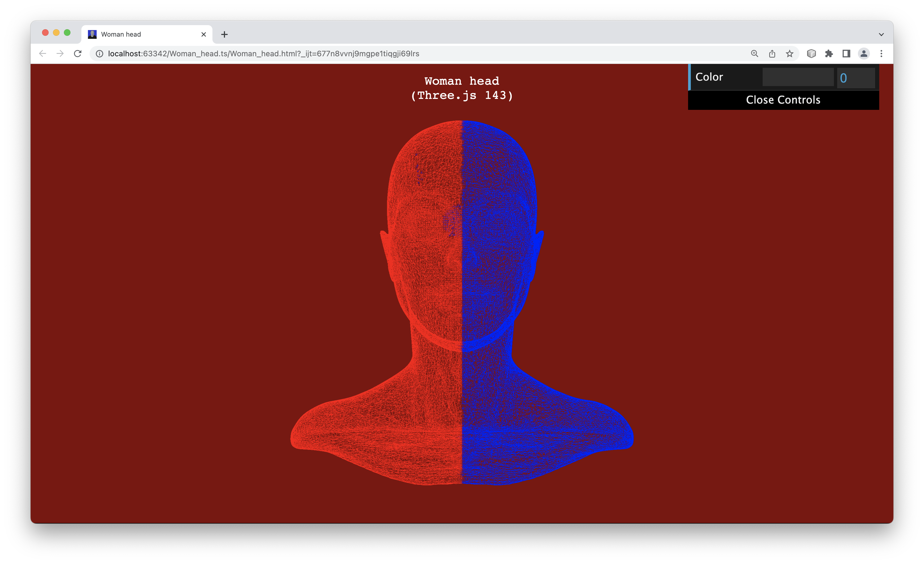The image size is (924, 564).
Task: Maximize the window with the green button
Action: tap(67, 33)
